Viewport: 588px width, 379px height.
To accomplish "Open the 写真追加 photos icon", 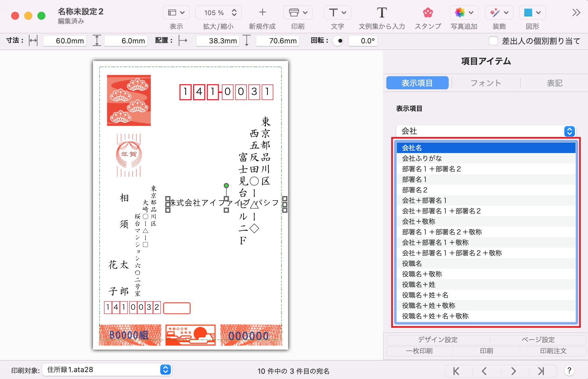I will tap(460, 13).
